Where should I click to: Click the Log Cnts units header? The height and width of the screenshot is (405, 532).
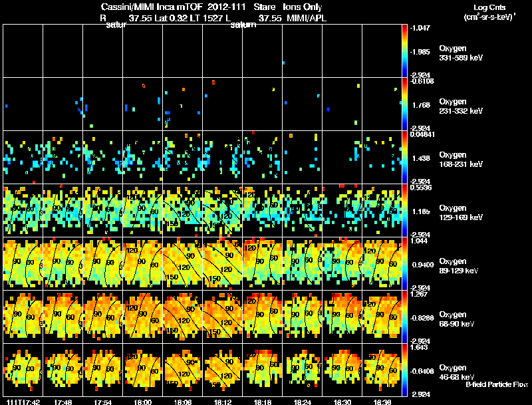click(489, 12)
